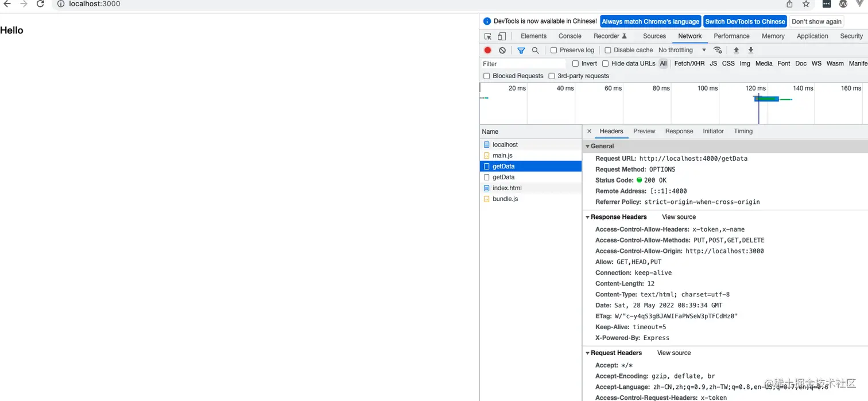Check the Invert filter checkbox
The width and height of the screenshot is (868, 401).
575,64
